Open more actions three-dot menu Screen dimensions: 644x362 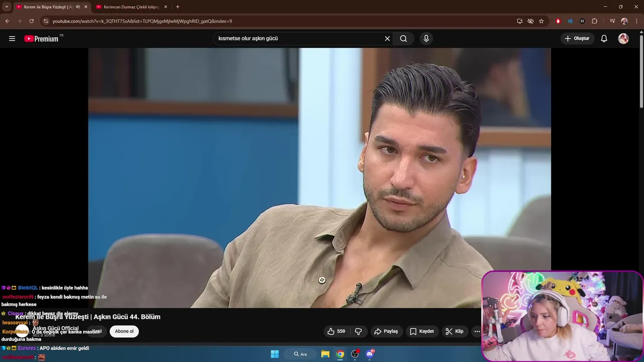477,331
